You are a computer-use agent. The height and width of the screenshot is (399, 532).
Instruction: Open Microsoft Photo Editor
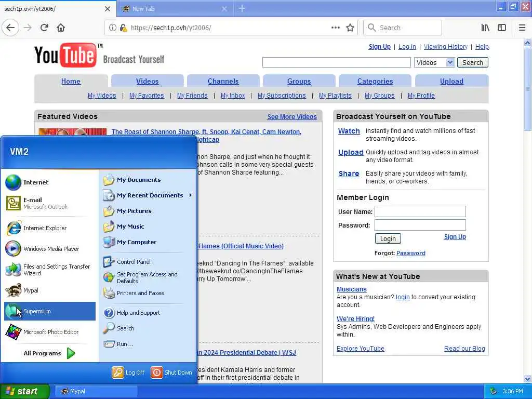tap(49, 332)
